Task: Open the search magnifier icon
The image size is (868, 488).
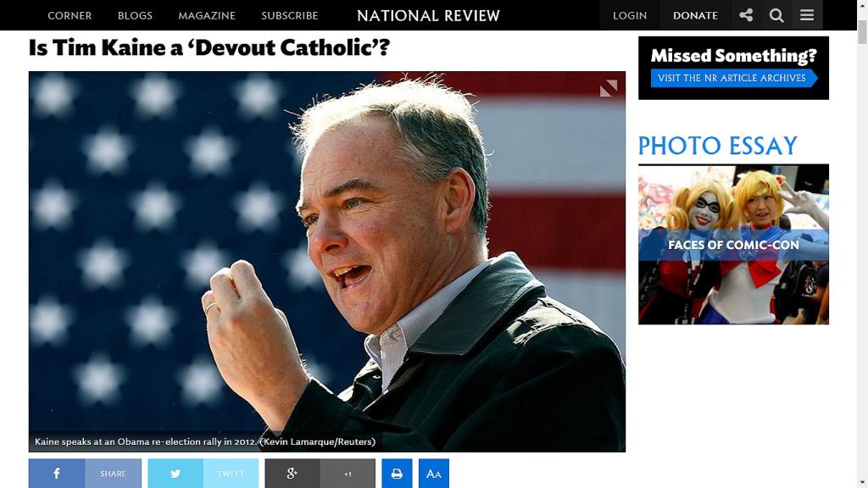Action: coord(776,15)
